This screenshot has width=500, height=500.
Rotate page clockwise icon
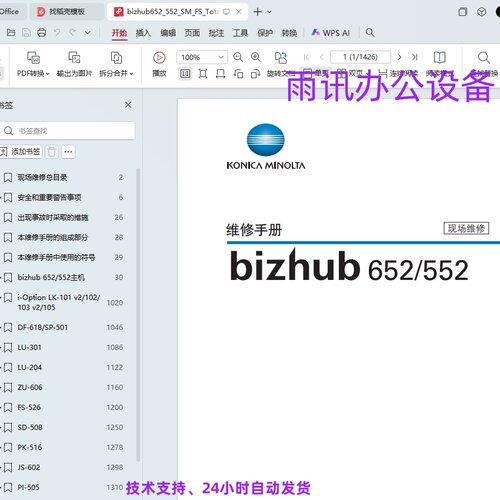[256, 73]
